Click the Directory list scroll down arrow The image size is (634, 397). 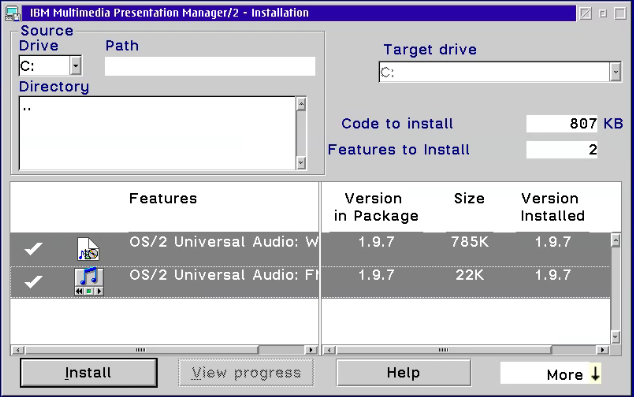point(301,163)
